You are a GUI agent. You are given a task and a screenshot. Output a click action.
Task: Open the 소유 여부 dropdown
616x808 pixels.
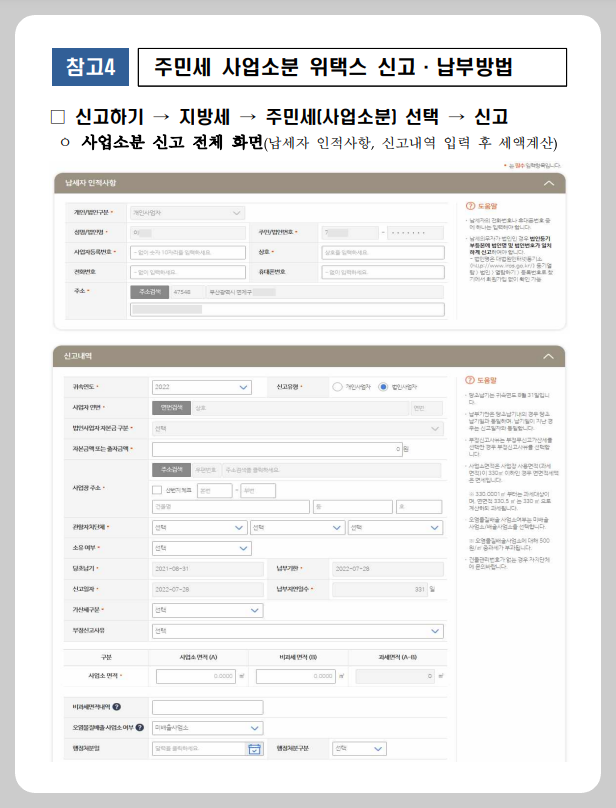point(202,548)
